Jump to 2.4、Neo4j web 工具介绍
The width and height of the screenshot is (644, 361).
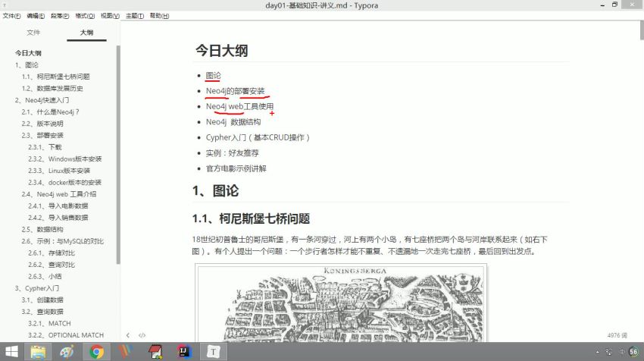point(59,194)
